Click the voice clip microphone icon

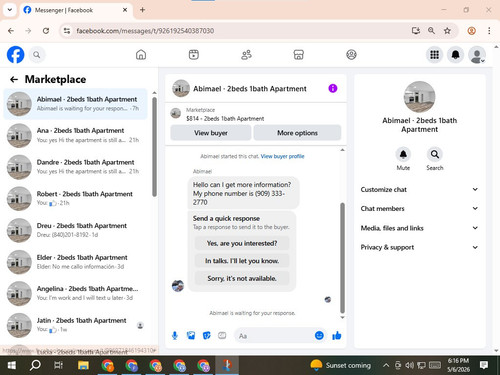point(175,335)
